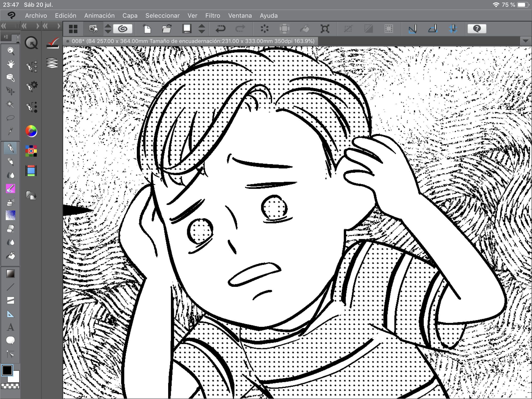The image size is (532, 399).
Task: Open the Tool Property palette
Action: (32, 86)
